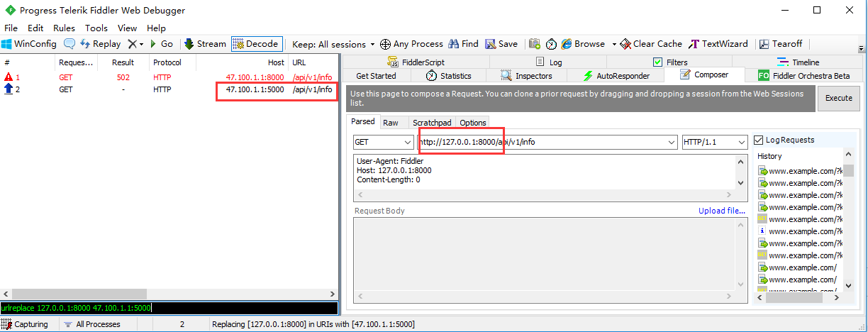Screen dimensions: 868x332
Task: Expand the Browse dropdown arrow
Action: [x=614, y=44]
